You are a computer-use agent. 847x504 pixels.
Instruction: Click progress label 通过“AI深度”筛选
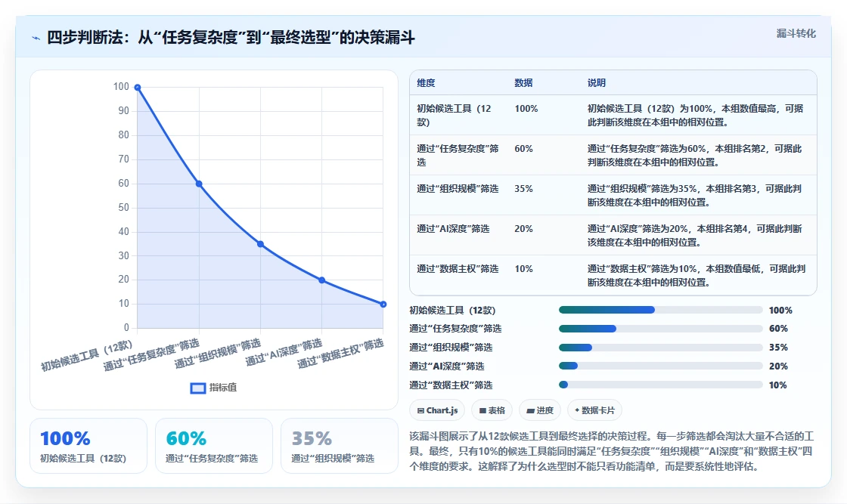pos(447,366)
